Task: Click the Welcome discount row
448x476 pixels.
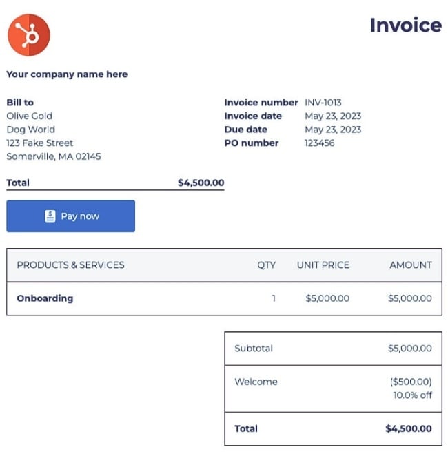Action: [x=333, y=389]
